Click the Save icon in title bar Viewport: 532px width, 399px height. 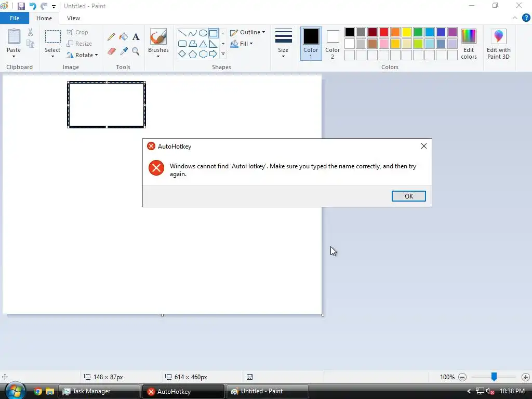21,6
